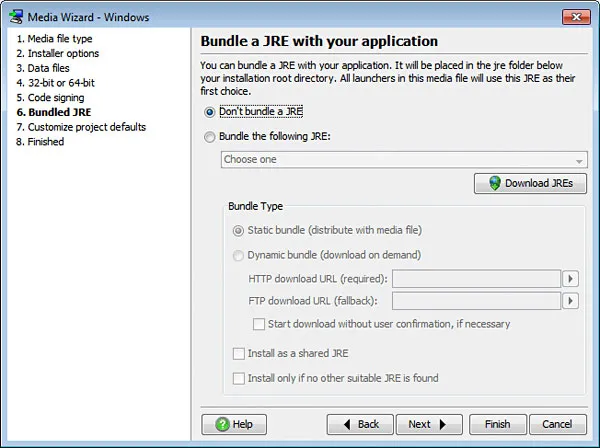
Task: Select Dynamic bundle download on demand
Action: point(238,255)
